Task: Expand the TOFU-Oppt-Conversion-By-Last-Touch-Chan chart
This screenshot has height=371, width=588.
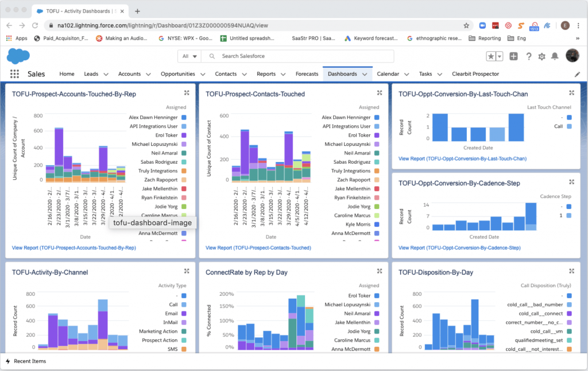Action: coord(571,92)
